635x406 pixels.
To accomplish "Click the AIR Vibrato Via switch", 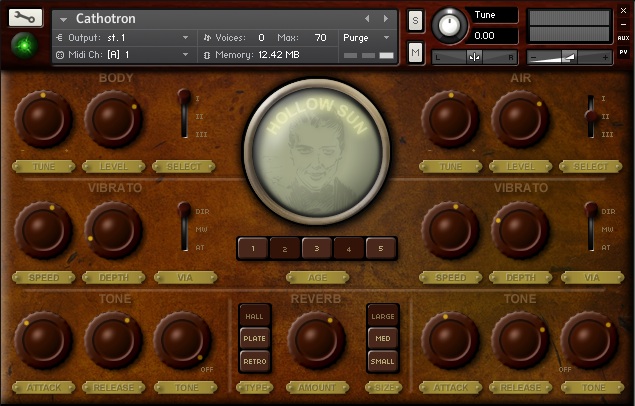I will tap(591, 227).
